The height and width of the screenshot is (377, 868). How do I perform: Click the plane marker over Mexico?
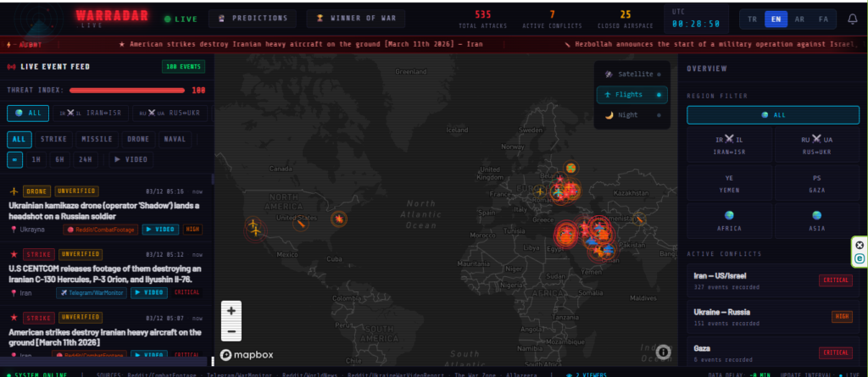pos(254,227)
